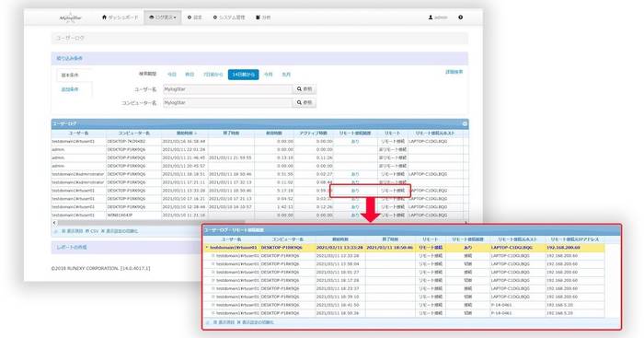Open the 分析 menu item
644x338 pixels.
tap(263, 17)
